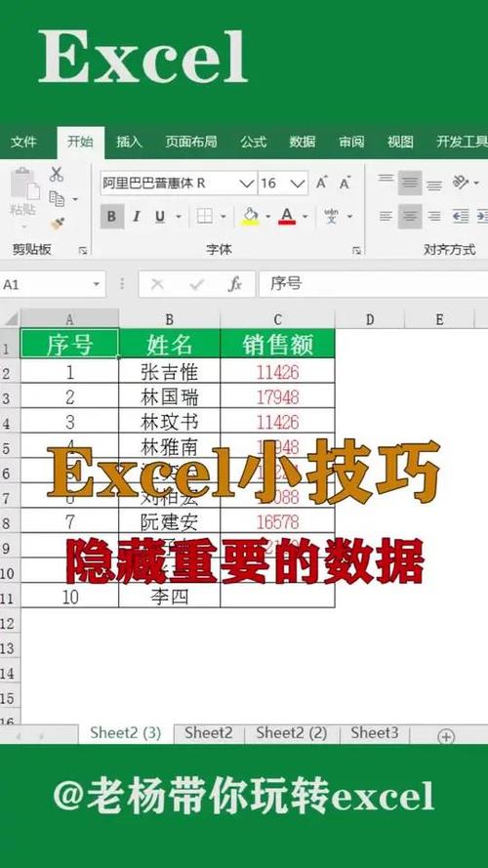This screenshot has height=868, width=488.
Task: Open borders dropdown arrow
Action: pos(223,217)
